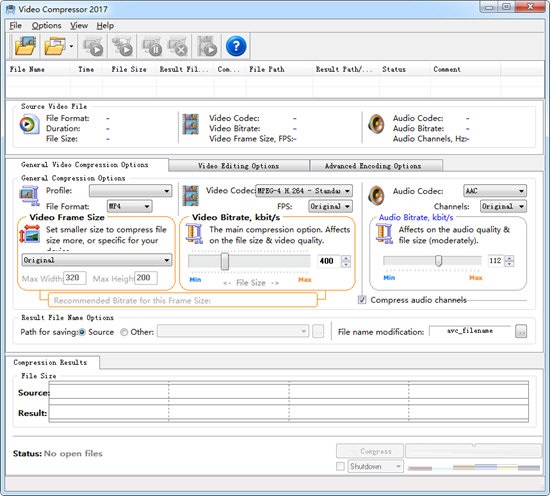Open video file toolbar icon
This screenshot has width=550, height=496.
point(25,46)
